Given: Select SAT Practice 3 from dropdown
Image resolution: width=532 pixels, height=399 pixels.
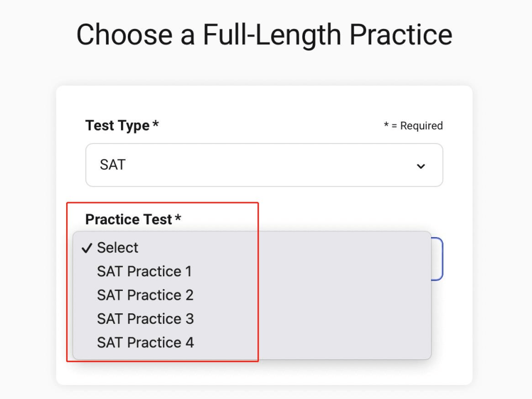Looking at the screenshot, I should [145, 319].
